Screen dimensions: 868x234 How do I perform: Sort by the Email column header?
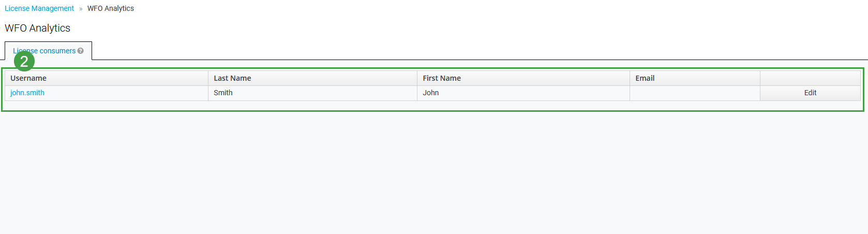tap(645, 78)
